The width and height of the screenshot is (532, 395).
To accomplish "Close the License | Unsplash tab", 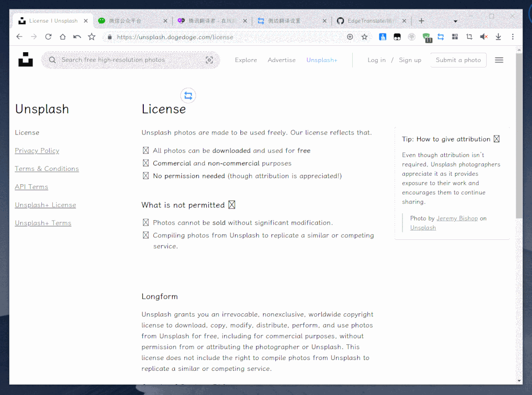I will [x=86, y=21].
